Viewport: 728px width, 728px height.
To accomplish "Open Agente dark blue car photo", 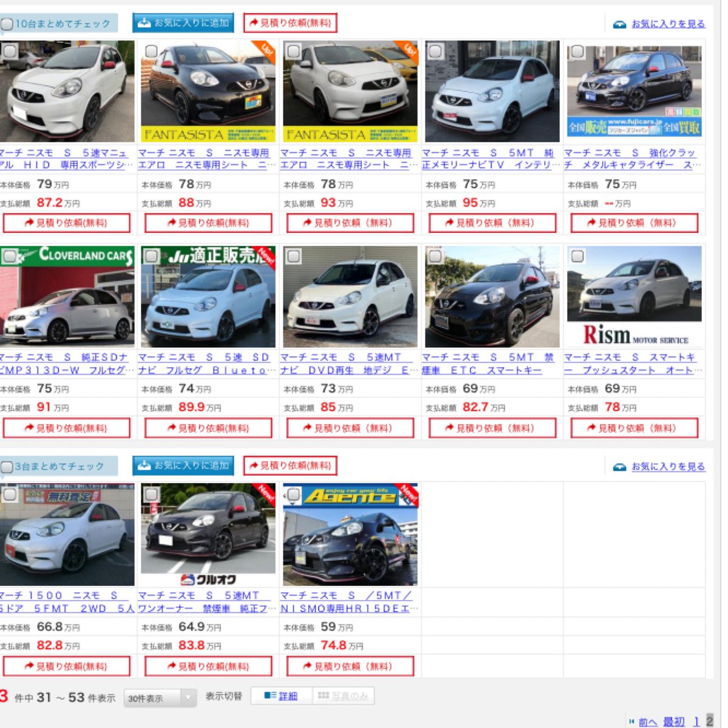I will [350, 534].
